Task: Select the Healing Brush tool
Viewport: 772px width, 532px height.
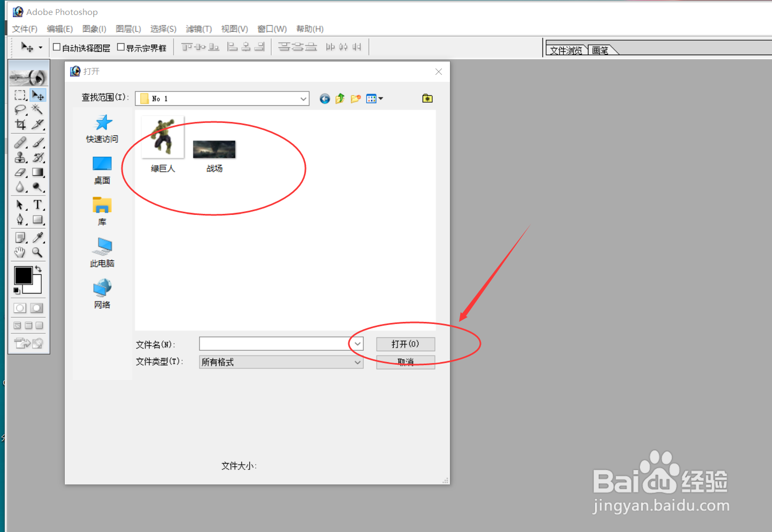Action: [20, 143]
